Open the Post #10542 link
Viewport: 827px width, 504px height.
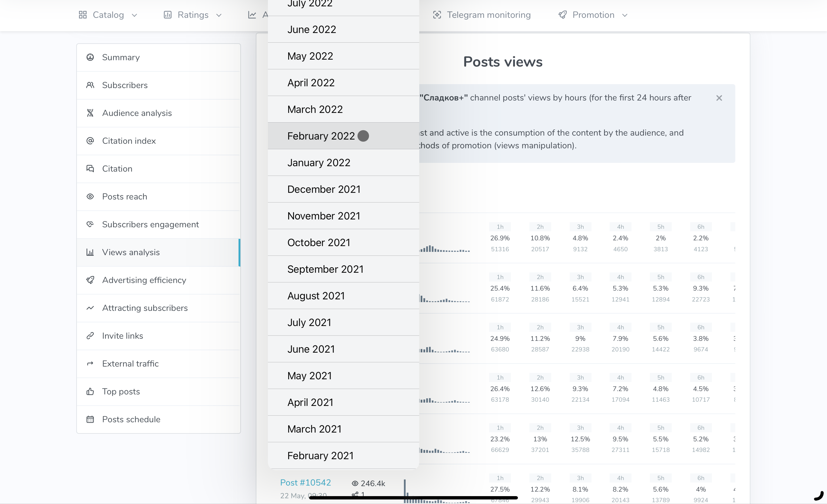pos(305,483)
